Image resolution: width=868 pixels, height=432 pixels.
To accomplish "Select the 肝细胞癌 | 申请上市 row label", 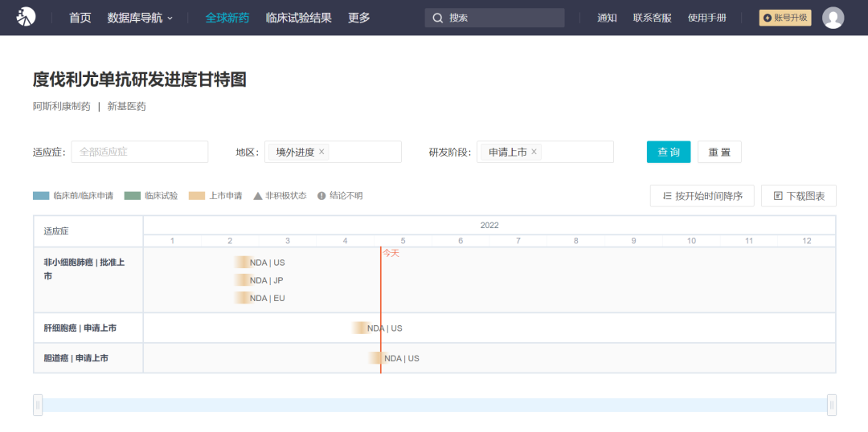I will [80, 328].
